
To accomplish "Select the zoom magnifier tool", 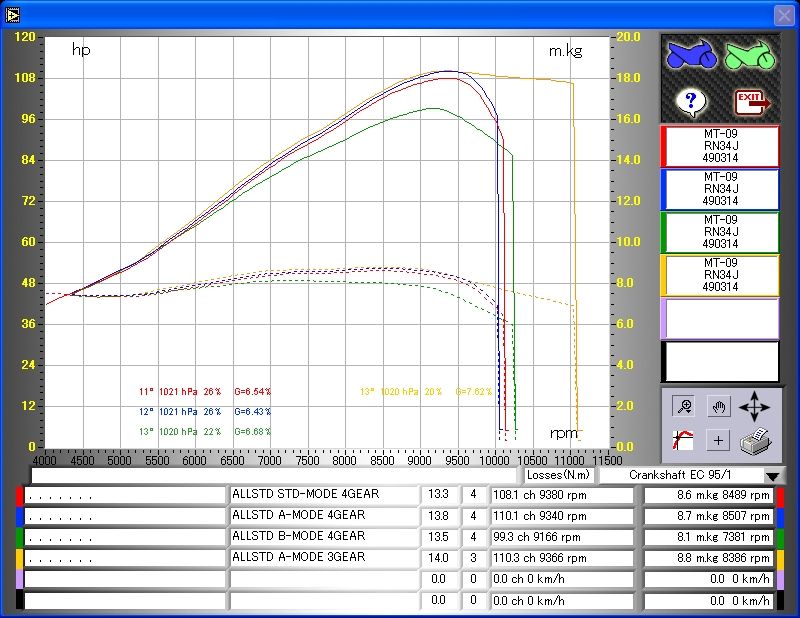I will 684,406.
